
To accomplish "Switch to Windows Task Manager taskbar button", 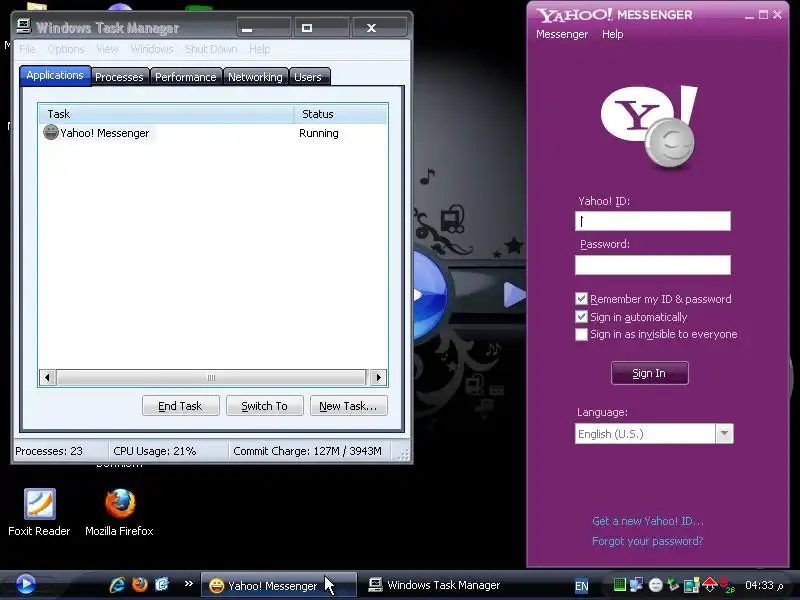I will coord(434,585).
